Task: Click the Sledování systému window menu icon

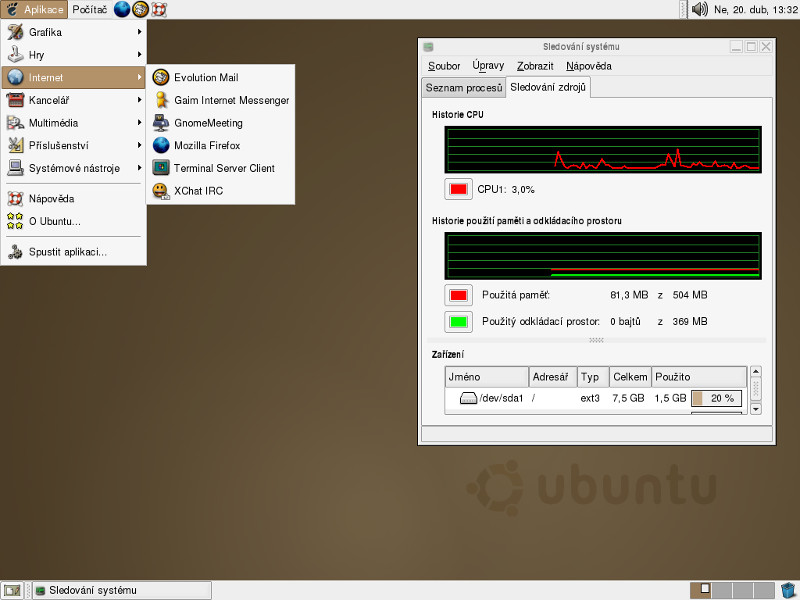Action: pyautogui.click(x=429, y=47)
